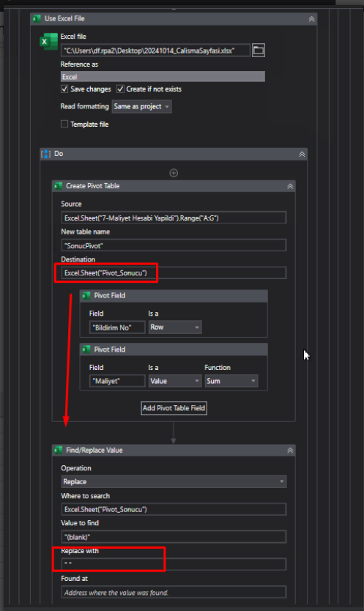Open the Read formatting dropdown
364x611 pixels.
[x=141, y=107]
